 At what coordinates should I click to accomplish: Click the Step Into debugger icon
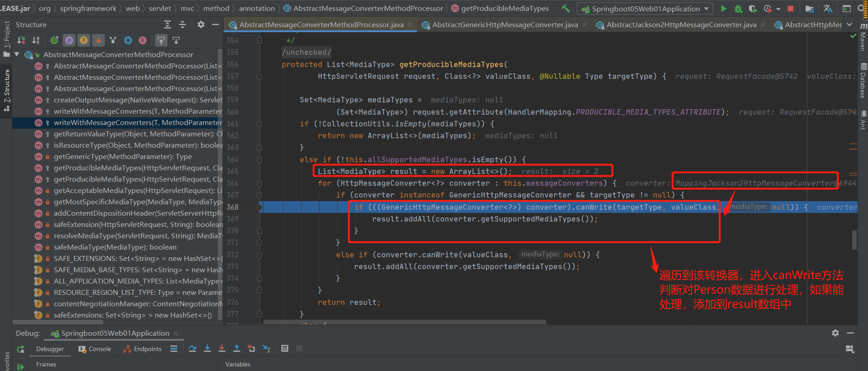click(x=207, y=348)
